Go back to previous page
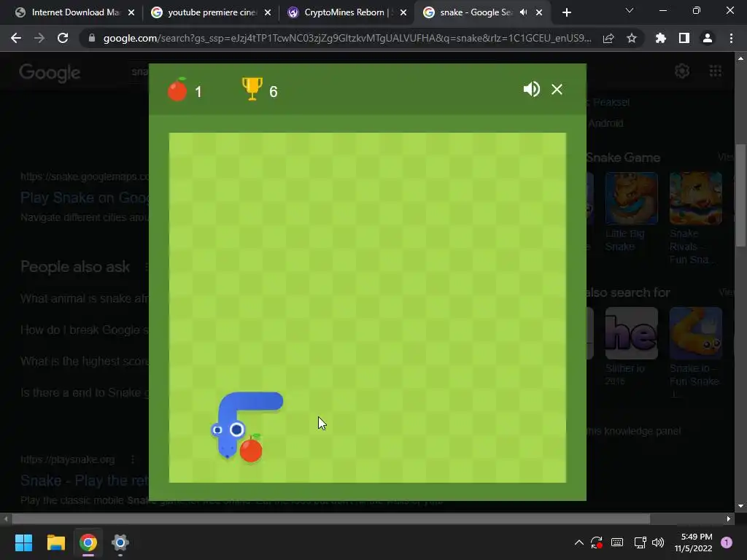This screenshot has width=747, height=560. coord(16,38)
